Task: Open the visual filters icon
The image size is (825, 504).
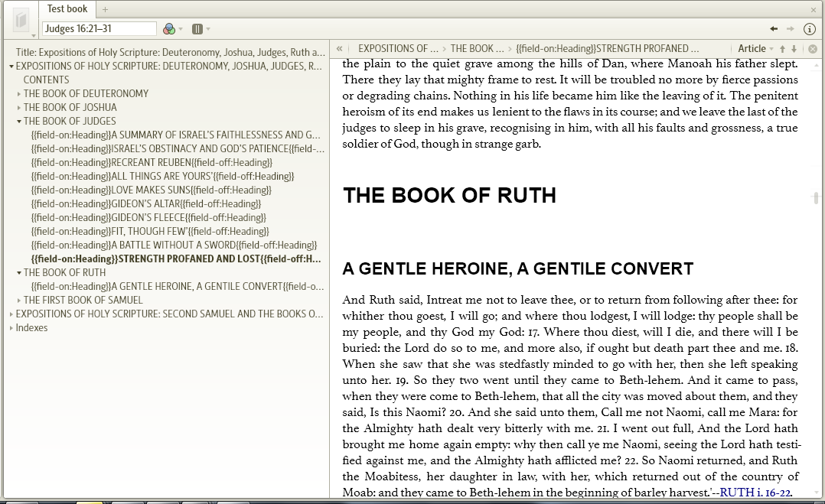Action: pyautogui.click(x=169, y=29)
